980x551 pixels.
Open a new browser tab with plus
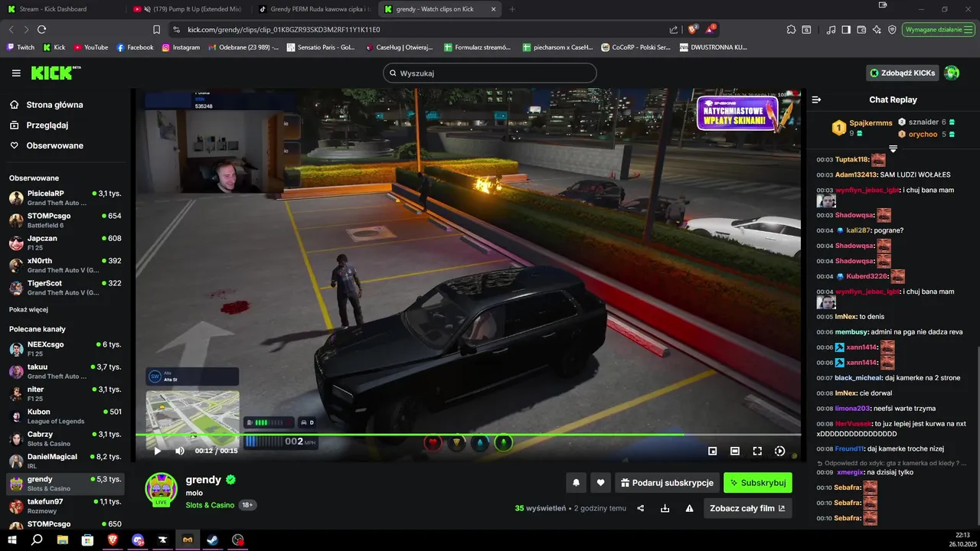tap(512, 9)
